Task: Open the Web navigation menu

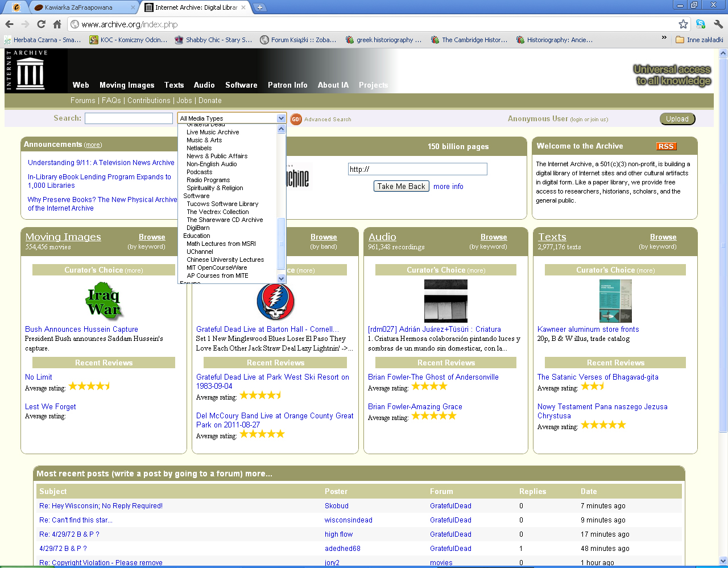Action: click(x=81, y=85)
